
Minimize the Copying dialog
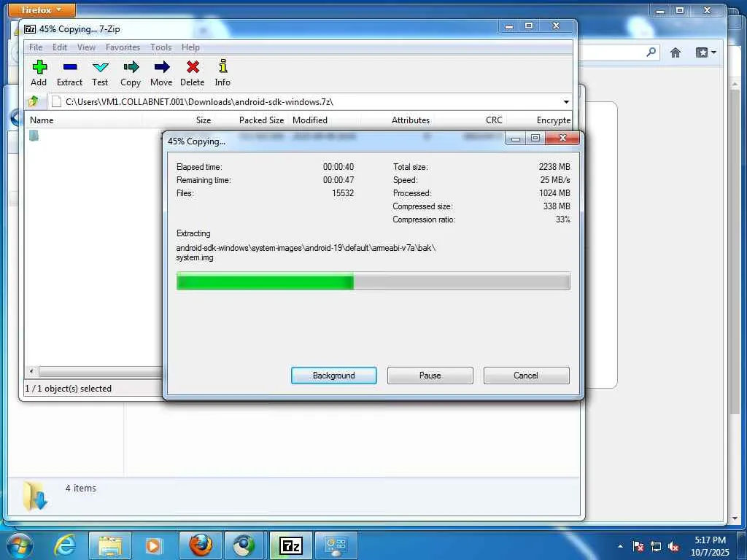[x=516, y=138]
